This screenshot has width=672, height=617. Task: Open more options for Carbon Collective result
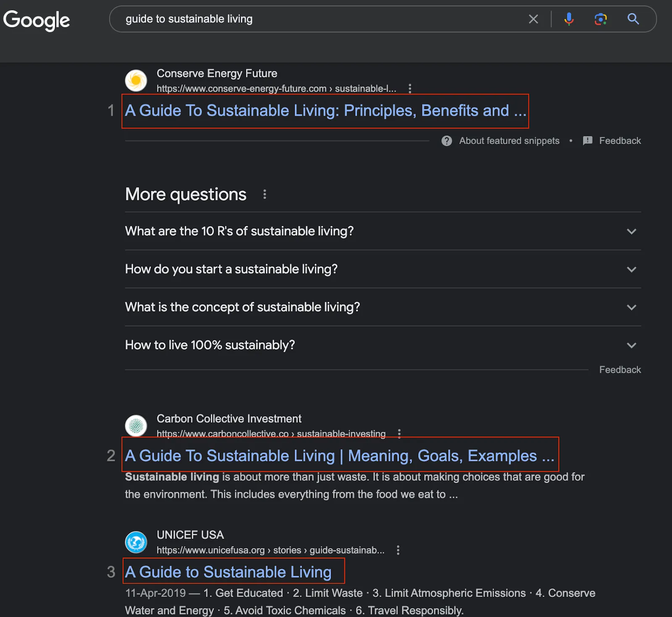click(399, 434)
